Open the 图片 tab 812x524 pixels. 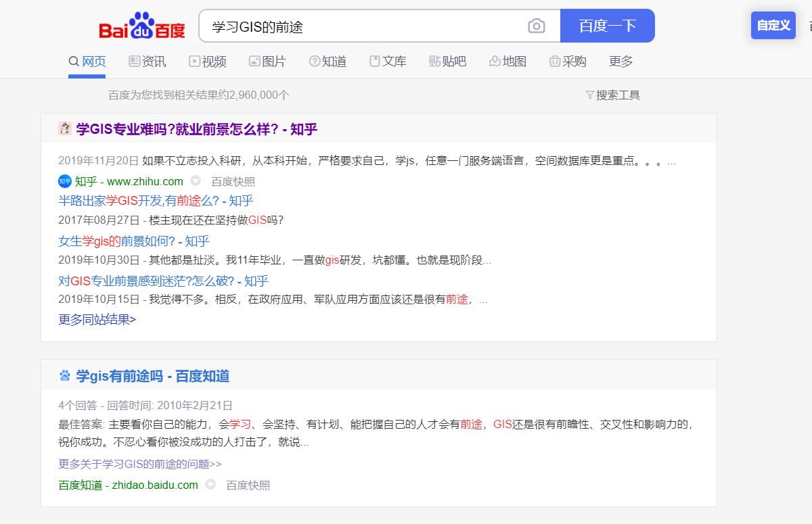pos(267,62)
